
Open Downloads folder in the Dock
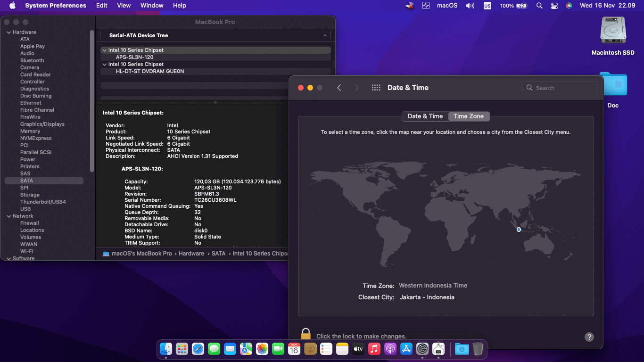click(462, 349)
